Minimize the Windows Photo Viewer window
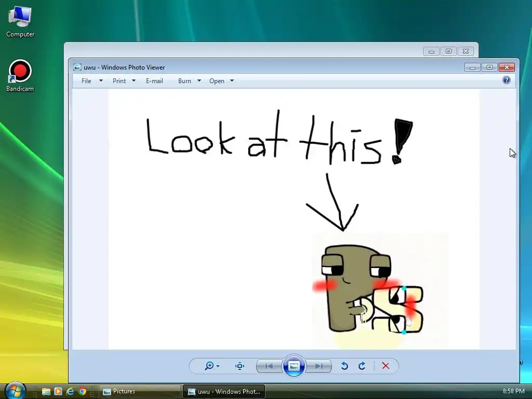Screen dimensions: 532x399 pyautogui.click(x=472, y=67)
